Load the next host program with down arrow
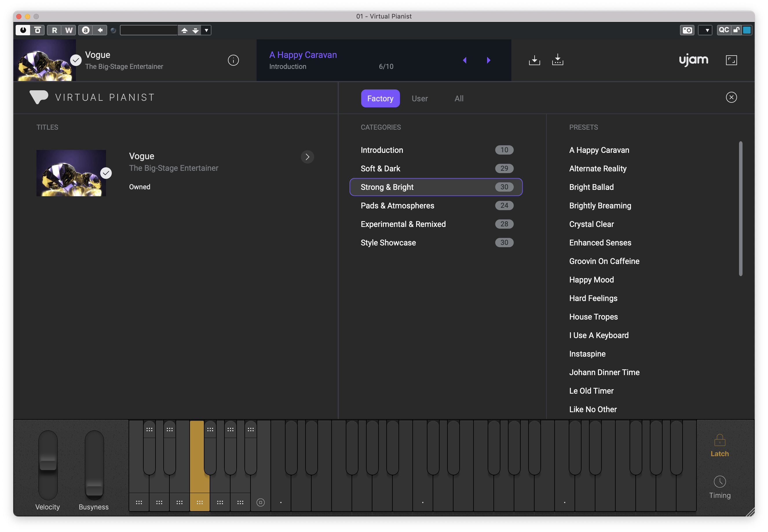Image resolution: width=768 pixels, height=532 pixels. [x=195, y=30]
